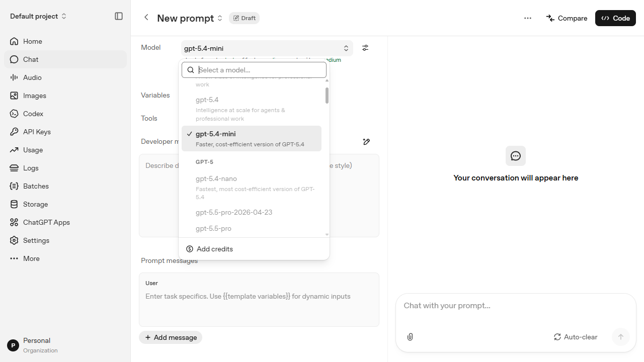Click the Logs stack icon
The image size is (644, 362).
tap(14, 168)
